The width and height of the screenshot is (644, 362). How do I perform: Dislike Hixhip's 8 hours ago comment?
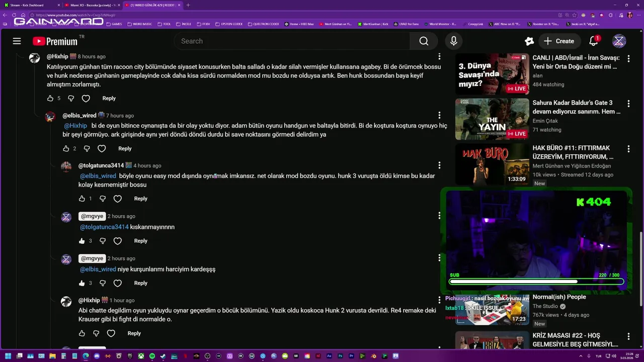(71, 99)
